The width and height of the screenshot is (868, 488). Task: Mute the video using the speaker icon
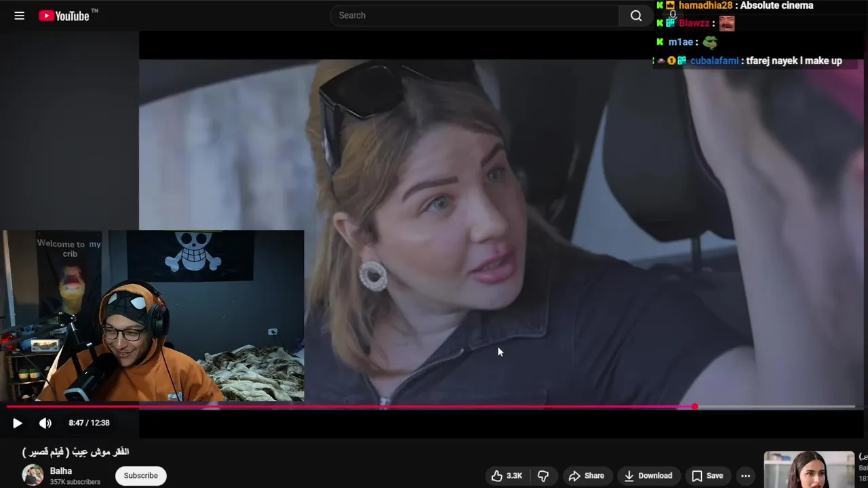point(45,423)
